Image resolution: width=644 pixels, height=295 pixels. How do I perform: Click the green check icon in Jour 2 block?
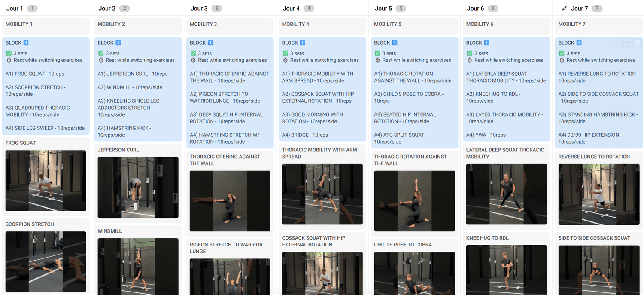click(x=101, y=53)
